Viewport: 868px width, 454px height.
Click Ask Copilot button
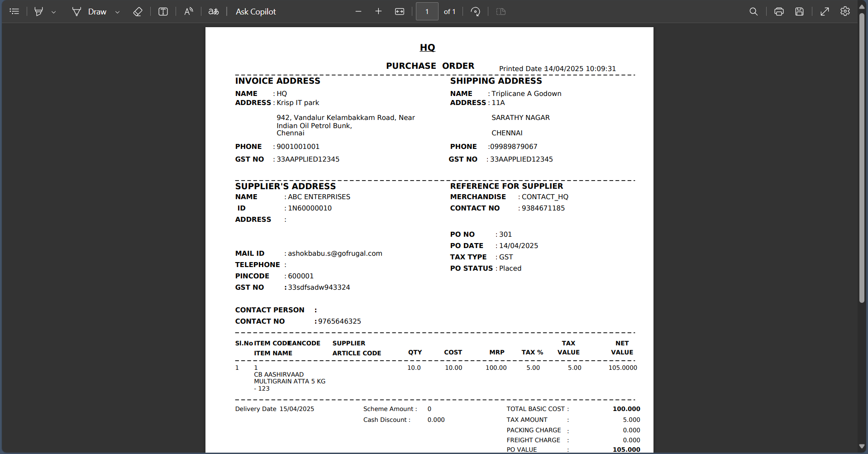[255, 12]
